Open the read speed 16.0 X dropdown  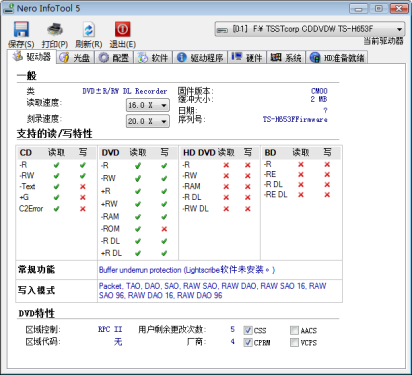(x=148, y=105)
